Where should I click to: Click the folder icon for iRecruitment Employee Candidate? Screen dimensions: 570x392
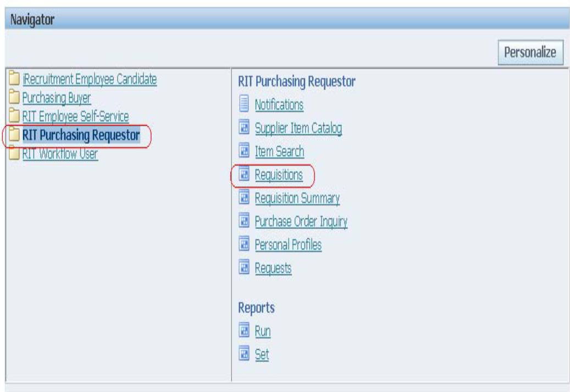14,80
